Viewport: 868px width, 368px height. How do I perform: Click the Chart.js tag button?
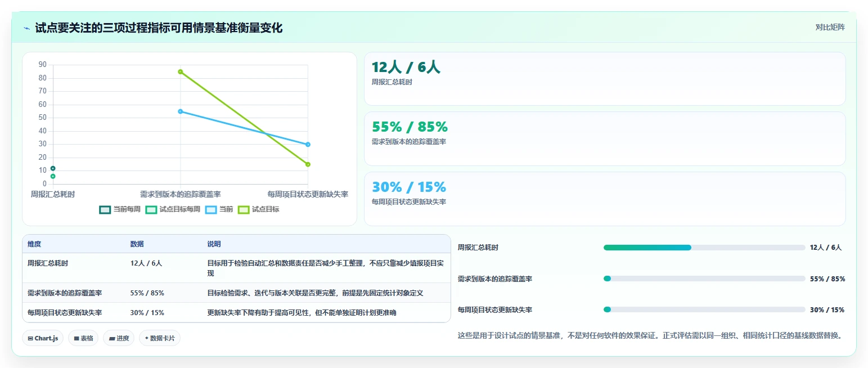click(x=43, y=338)
